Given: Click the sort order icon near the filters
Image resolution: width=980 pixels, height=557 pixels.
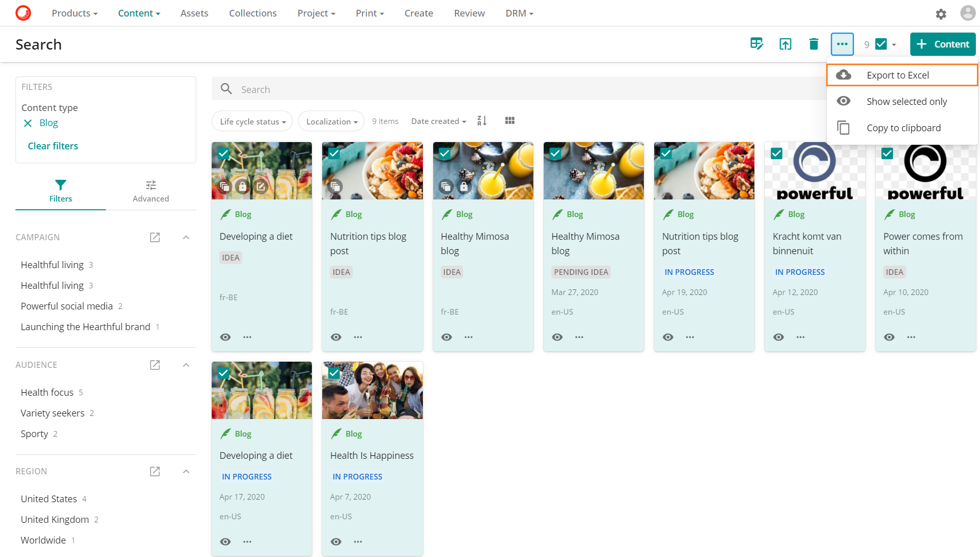Looking at the screenshot, I should (x=481, y=120).
